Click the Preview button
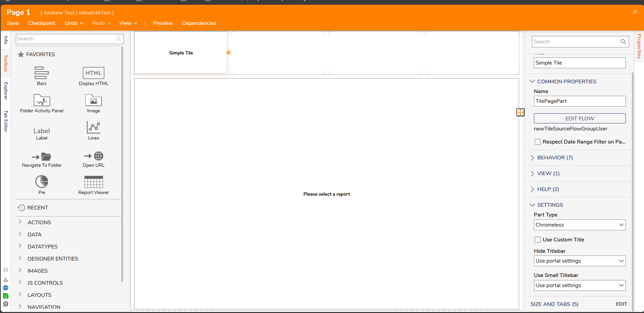Screen dimensions: 644x313 coord(163,23)
